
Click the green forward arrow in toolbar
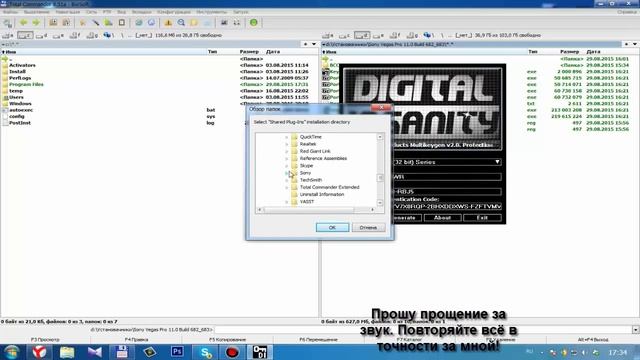click(x=36, y=22)
